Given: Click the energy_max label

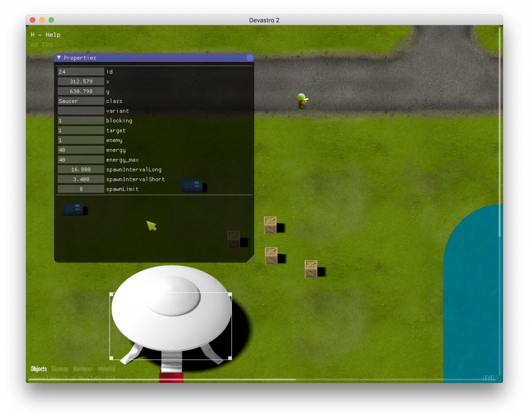Looking at the screenshot, I should [x=122, y=160].
